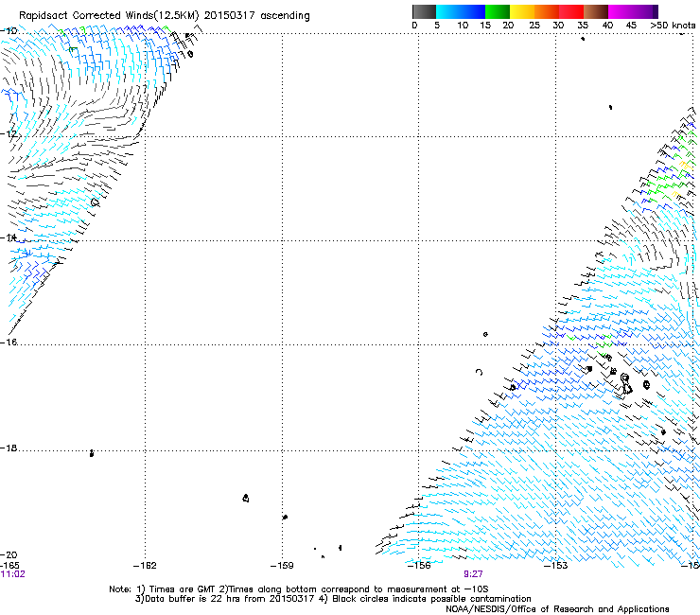The image size is (700, 615).
Task: Click the '>50 knots' legend label
Action: pos(673,26)
